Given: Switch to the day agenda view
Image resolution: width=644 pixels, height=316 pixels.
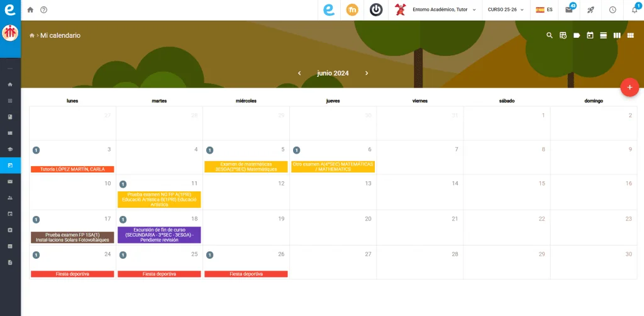Looking at the screenshot, I should [x=604, y=36].
